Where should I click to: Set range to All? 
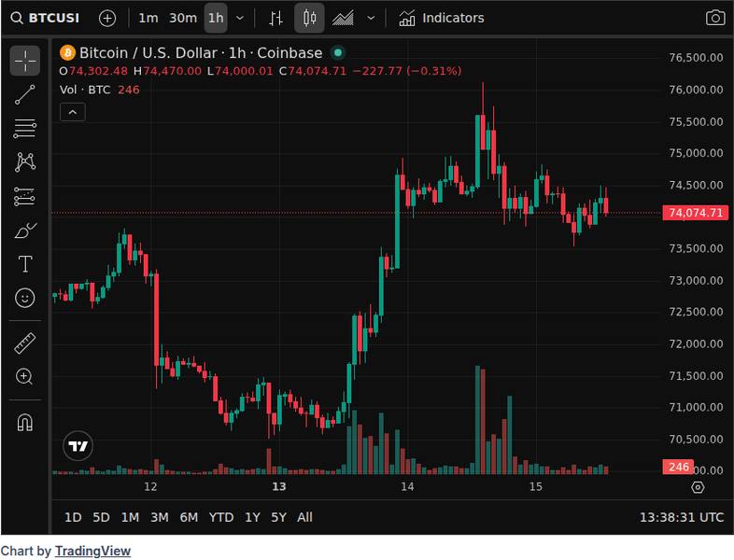point(304,517)
